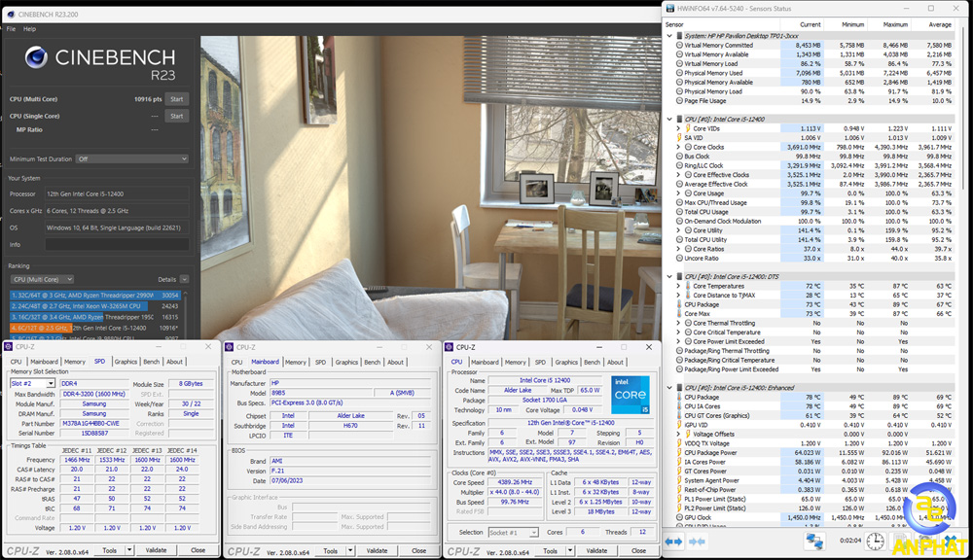Viewport: 973px width, 560px height.
Task: Start the CPU (Single Core) test
Action: click(177, 116)
